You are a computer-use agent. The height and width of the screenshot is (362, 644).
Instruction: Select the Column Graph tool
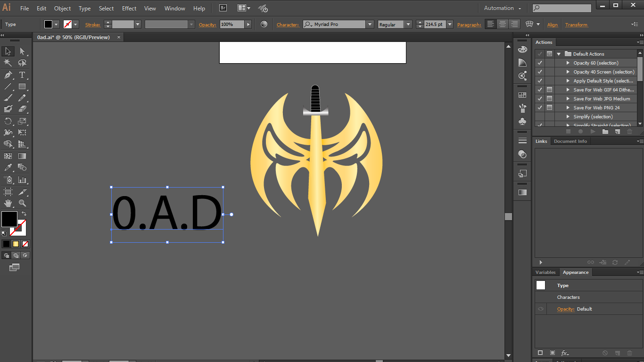coord(22,180)
